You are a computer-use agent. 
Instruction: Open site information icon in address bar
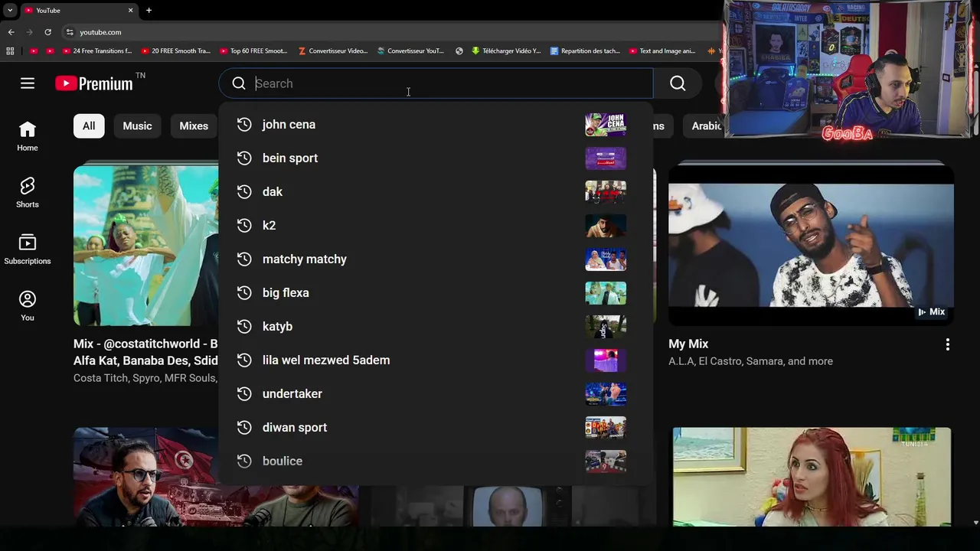click(70, 32)
